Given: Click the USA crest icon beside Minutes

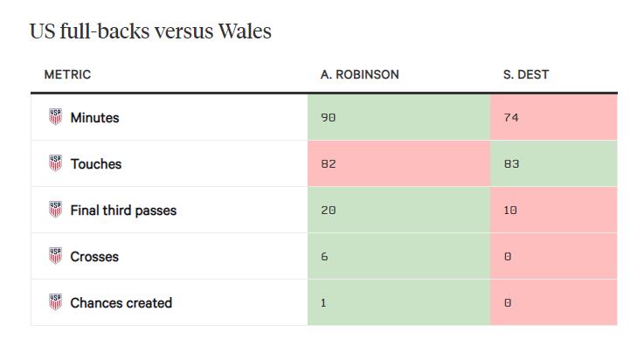Looking at the screenshot, I should coord(55,117).
